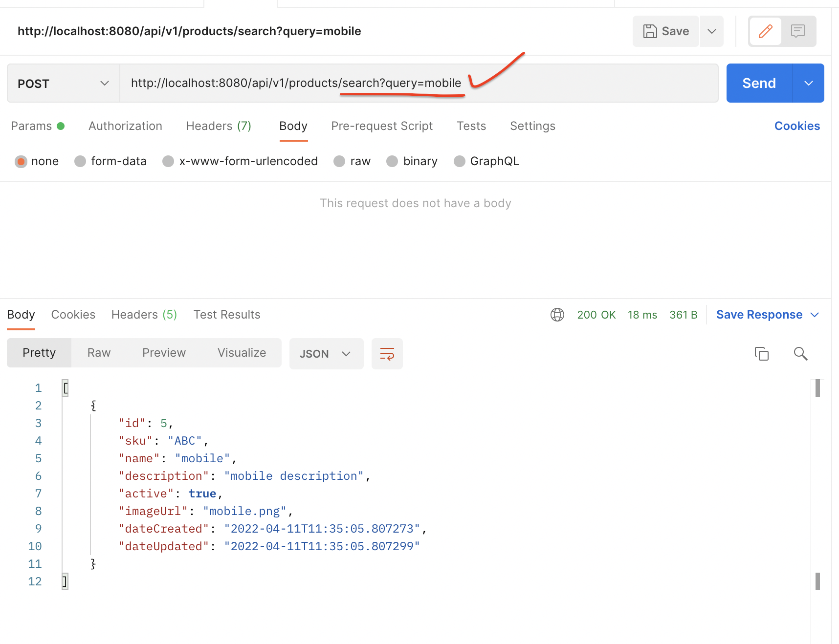Click the request URL input field
The width and height of the screenshot is (839, 644).
(419, 83)
